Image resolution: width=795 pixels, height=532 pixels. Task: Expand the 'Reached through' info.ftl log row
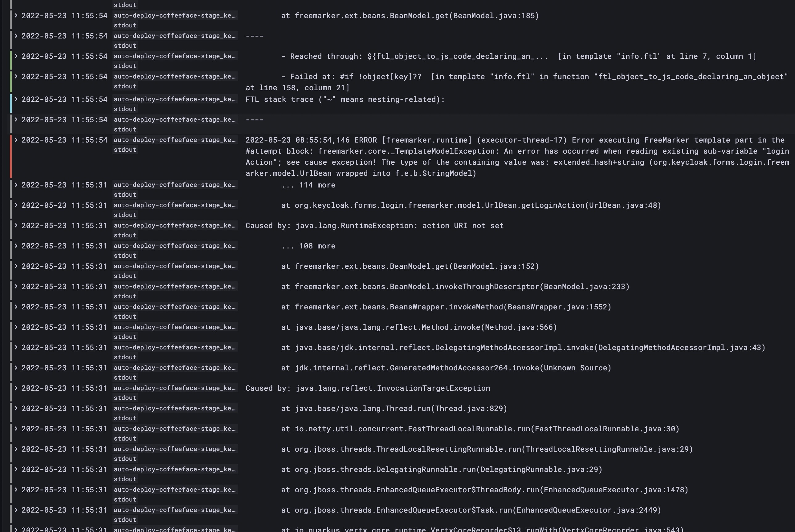tap(16, 56)
